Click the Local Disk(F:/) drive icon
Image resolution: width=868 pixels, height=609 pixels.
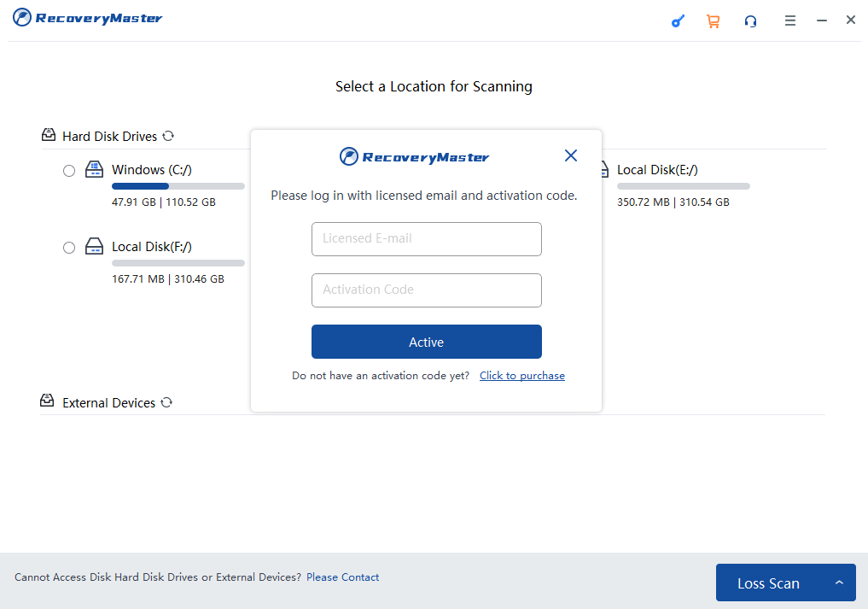pos(94,246)
